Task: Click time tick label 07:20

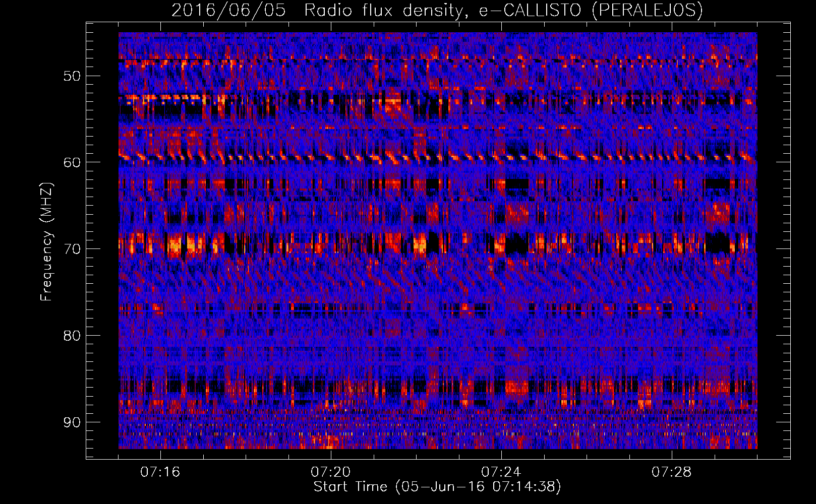Action: click(330, 472)
